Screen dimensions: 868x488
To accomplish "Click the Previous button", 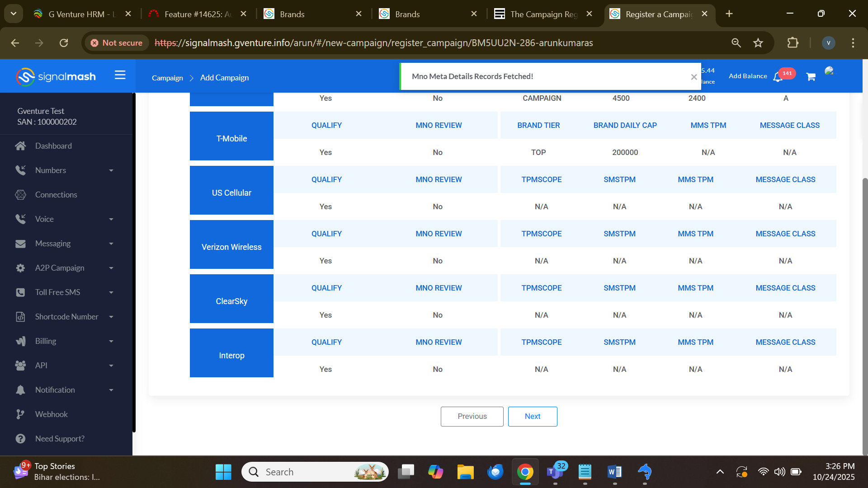I will click(472, 416).
